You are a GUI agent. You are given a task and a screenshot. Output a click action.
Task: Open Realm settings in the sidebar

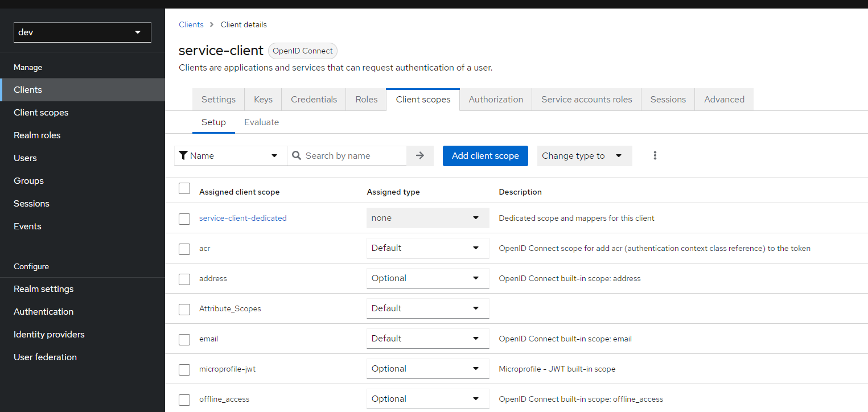click(x=44, y=289)
